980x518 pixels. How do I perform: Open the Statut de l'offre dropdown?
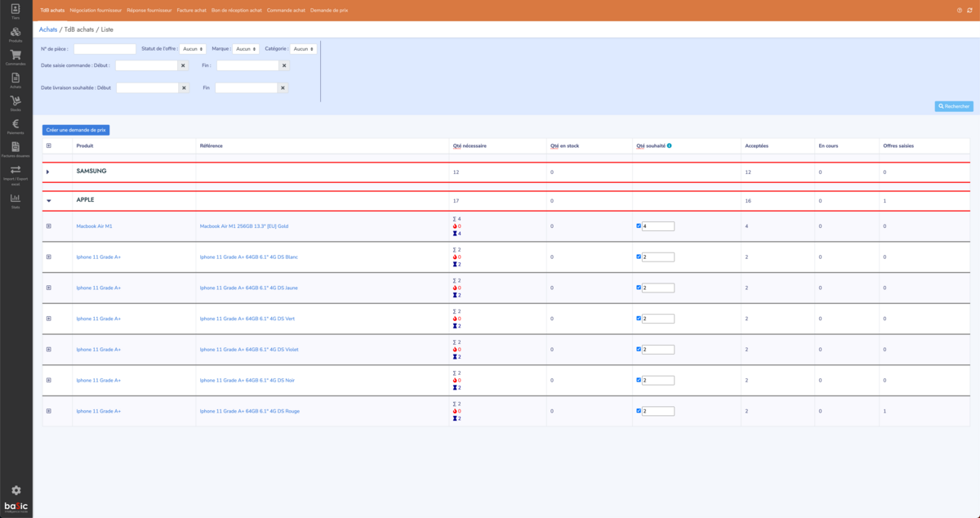(192, 49)
